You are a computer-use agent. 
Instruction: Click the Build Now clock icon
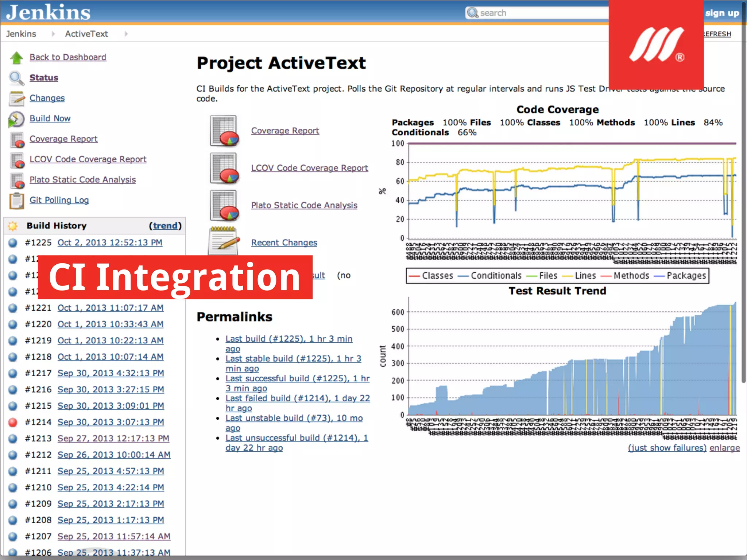16,119
